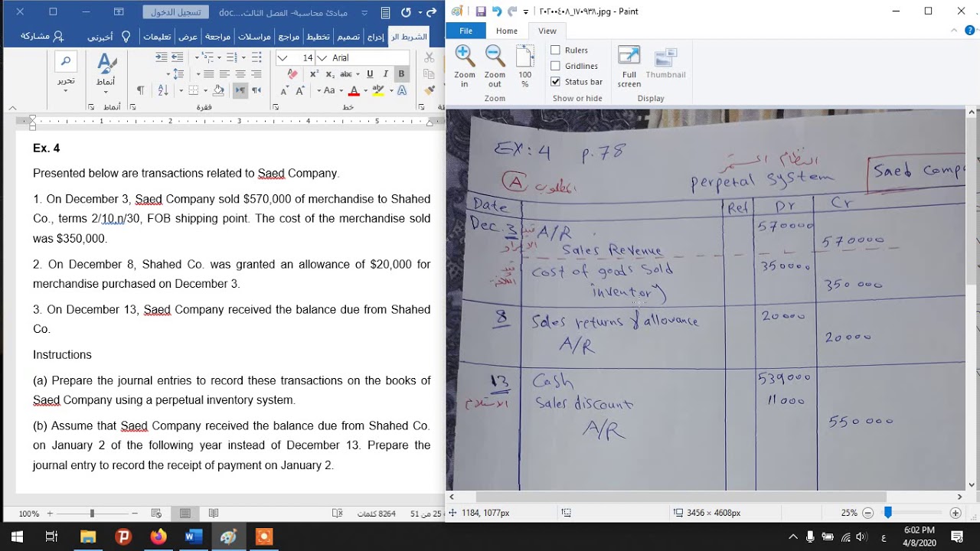Switch Word to Print Layout view
The height and width of the screenshot is (551, 980).
pyautogui.click(x=185, y=514)
